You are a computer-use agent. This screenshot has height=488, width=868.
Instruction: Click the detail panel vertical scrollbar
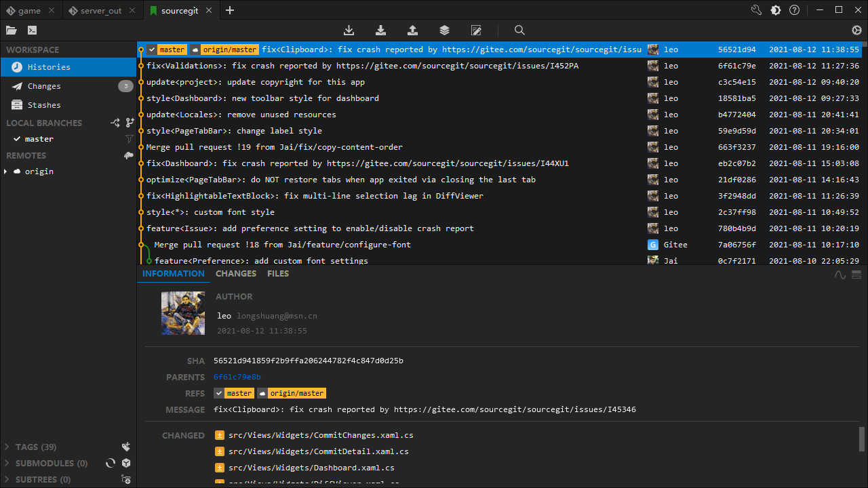pyautogui.click(x=862, y=439)
